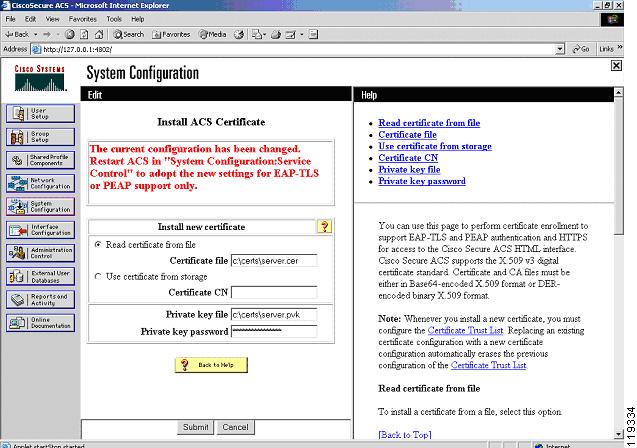Open Reports and Activity
This screenshot has height=448, width=637.
(40, 300)
